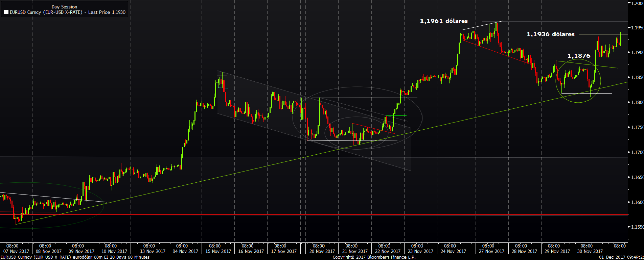Image resolution: width=644 pixels, height=260 pixels.
Task: Click the 1.1750 price axis label
Action: pos(638,127)
